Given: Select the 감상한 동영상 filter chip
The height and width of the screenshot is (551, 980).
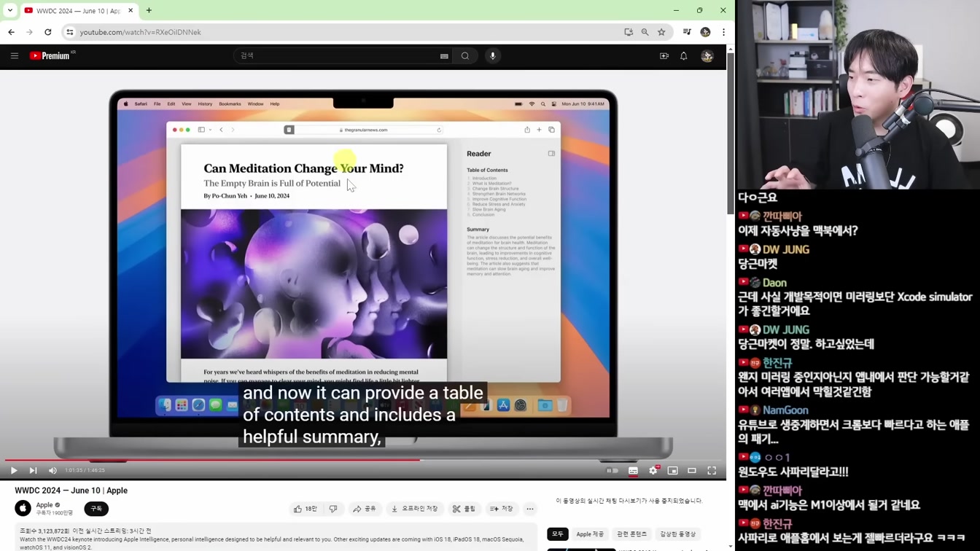Looking at the screenshot, I should [678, 534].
